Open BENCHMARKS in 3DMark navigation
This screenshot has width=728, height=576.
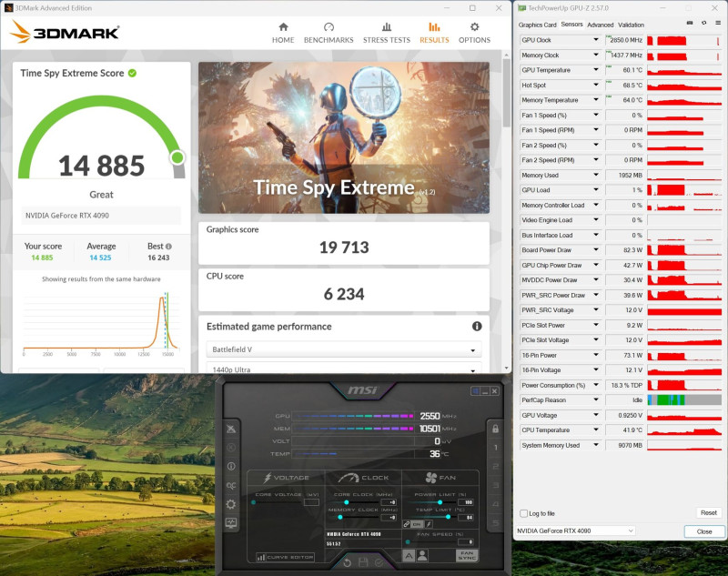tap(329, 33)
